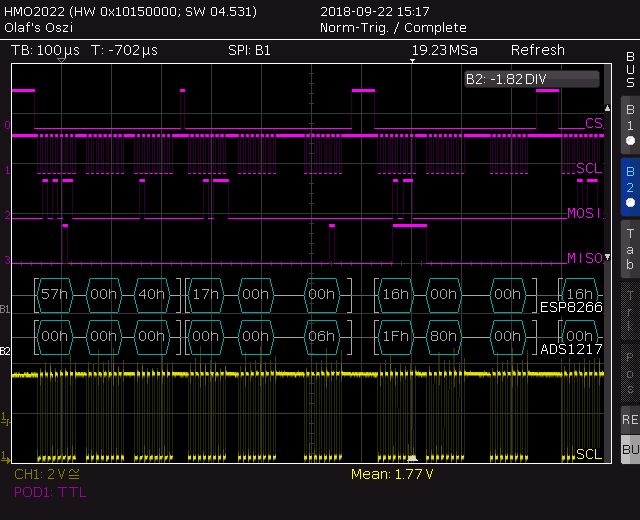This screenshot has width=640, height=520.
Task: Click the B2 bus marker on left edge
Action: pos(5,351)
